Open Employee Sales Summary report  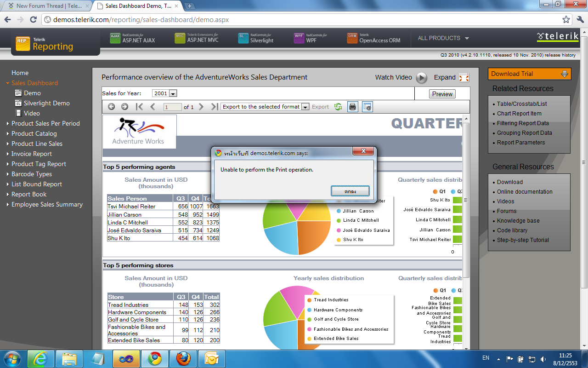(x=47, y=205)
